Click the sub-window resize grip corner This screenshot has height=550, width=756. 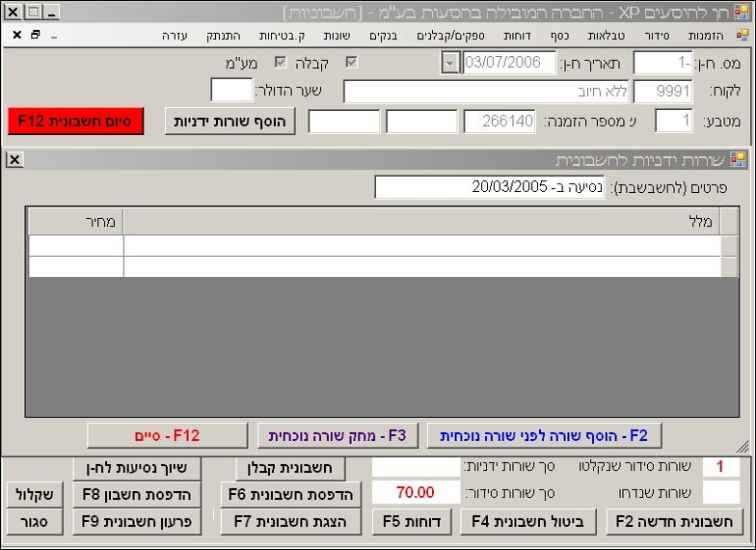[x=742, y=448]
